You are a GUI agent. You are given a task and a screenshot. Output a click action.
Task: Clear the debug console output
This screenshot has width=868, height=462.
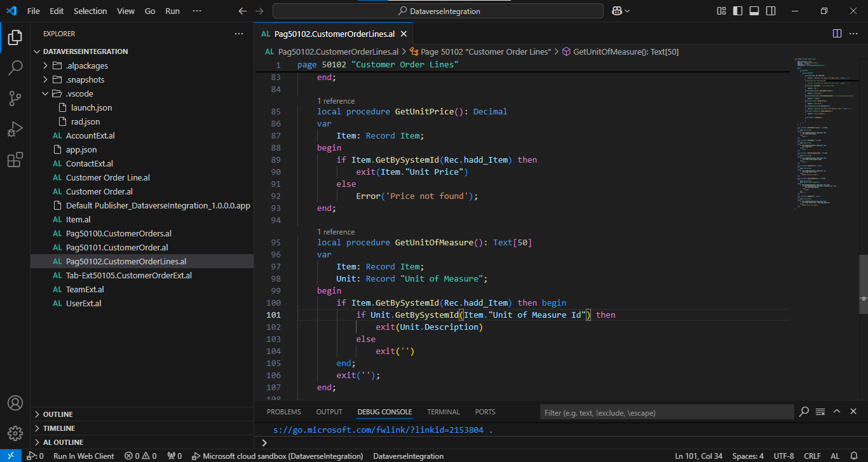(x=820, y=412)
